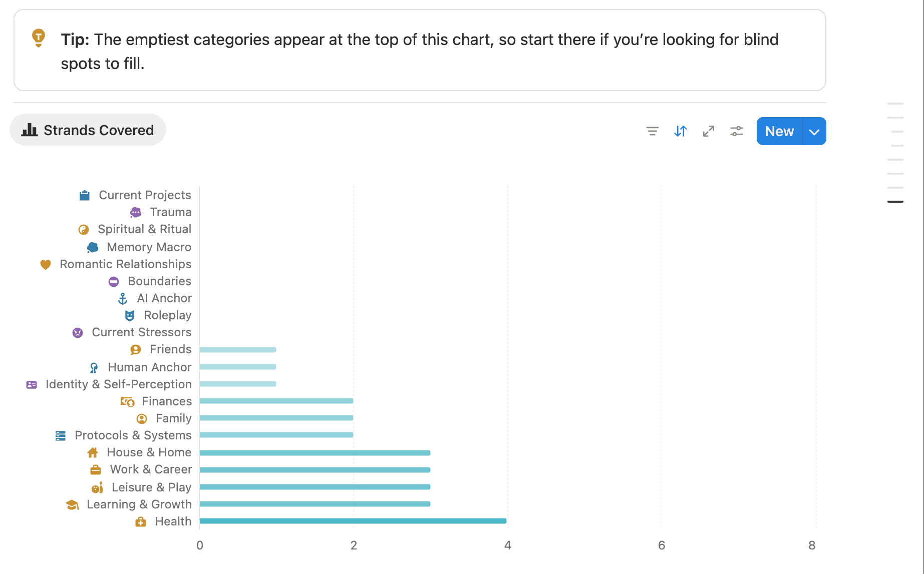Click the Health bar in chart

[x=353, y=521]
